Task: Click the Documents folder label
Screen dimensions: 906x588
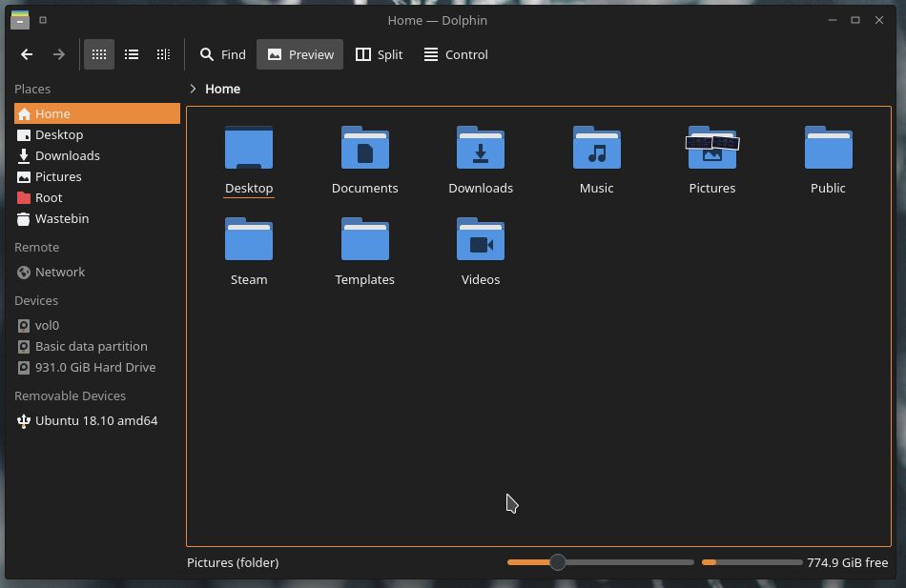Action: pos(364,189)
